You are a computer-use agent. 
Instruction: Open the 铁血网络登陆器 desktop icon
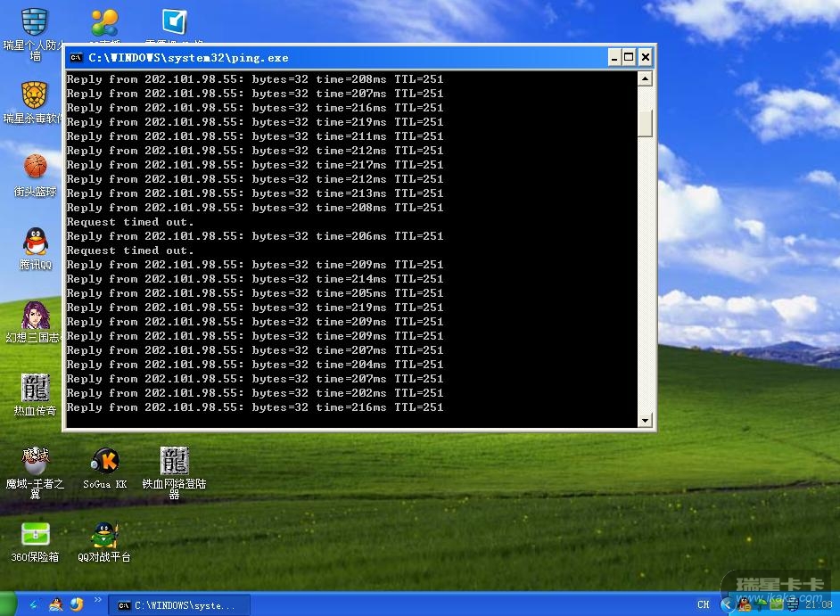pyautogui.click(x=174, y=461)
